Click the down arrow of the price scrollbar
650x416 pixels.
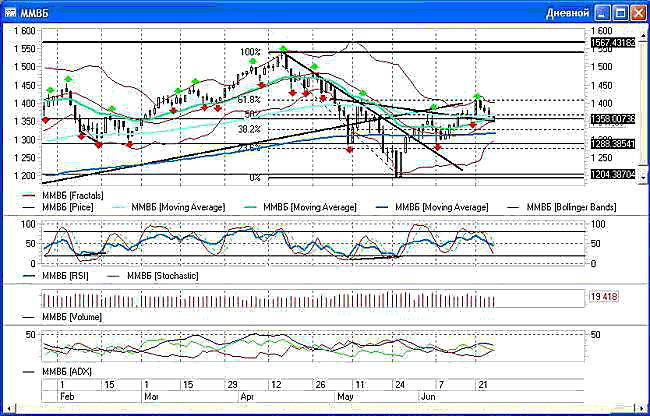(643, 177)
